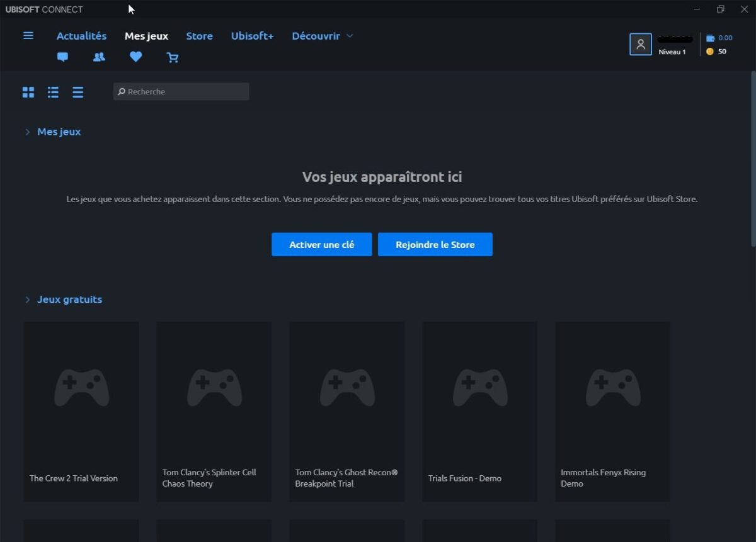Open The Crew 2 Trial Version tile

coord(81,412)
